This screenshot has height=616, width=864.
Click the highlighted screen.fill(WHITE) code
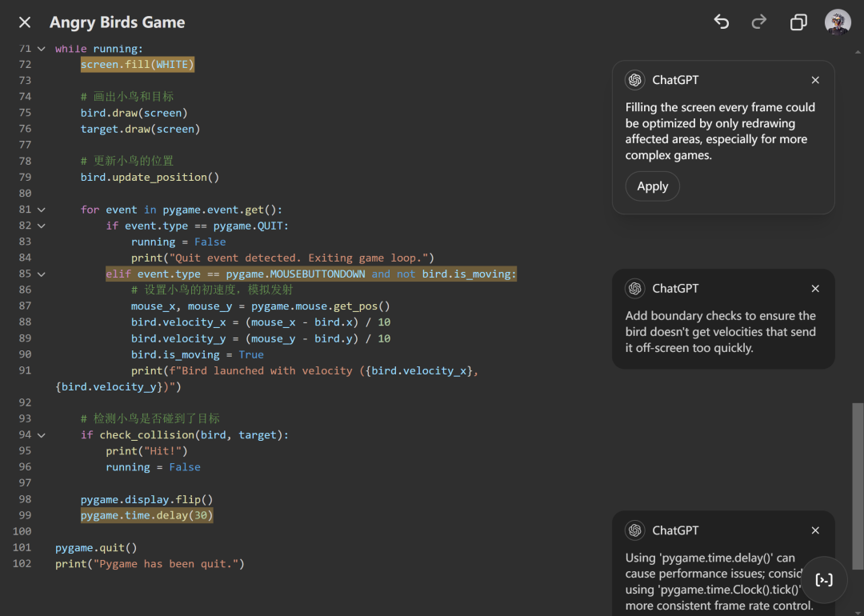(137, 64)
